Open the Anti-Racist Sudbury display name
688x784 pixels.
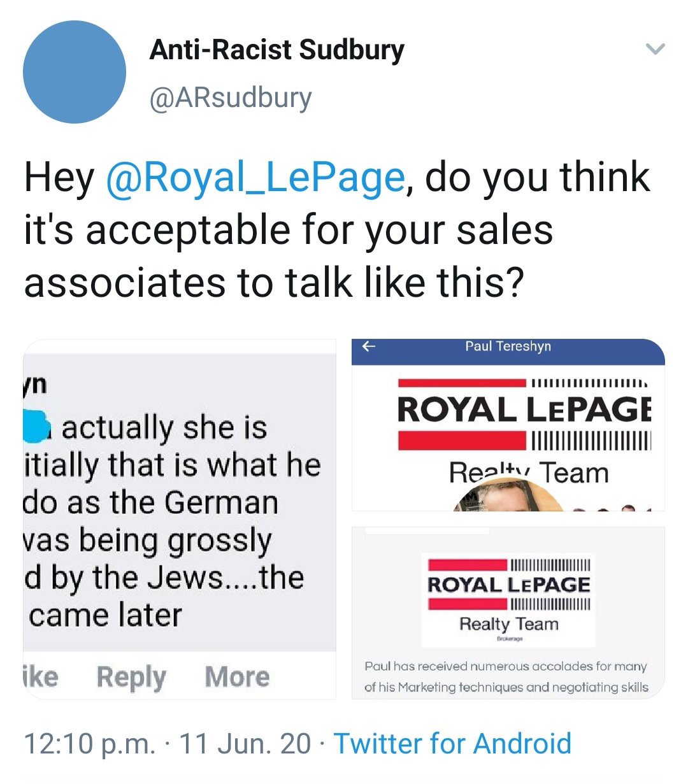276,50
